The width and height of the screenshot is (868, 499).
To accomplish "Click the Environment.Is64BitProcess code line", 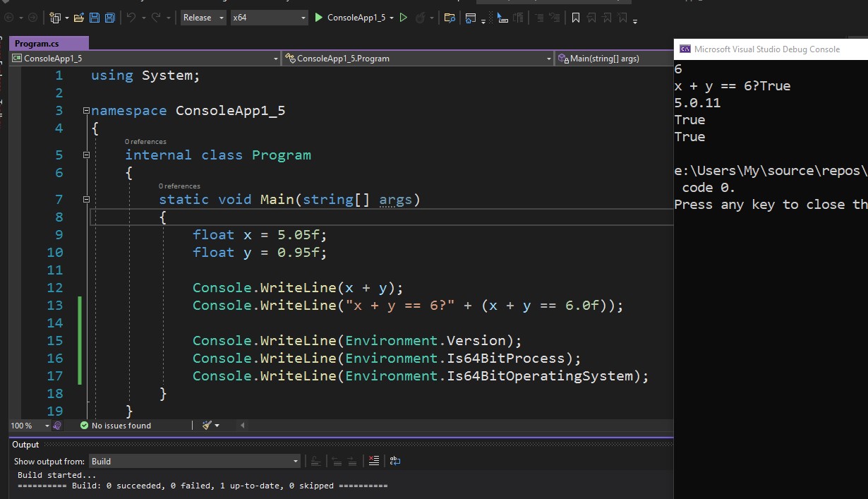I will [387, 359].
